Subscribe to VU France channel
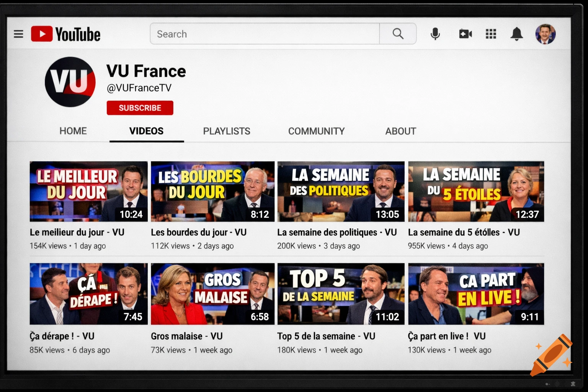The height and width of the screenshot is (392, 588). point(140,108)
